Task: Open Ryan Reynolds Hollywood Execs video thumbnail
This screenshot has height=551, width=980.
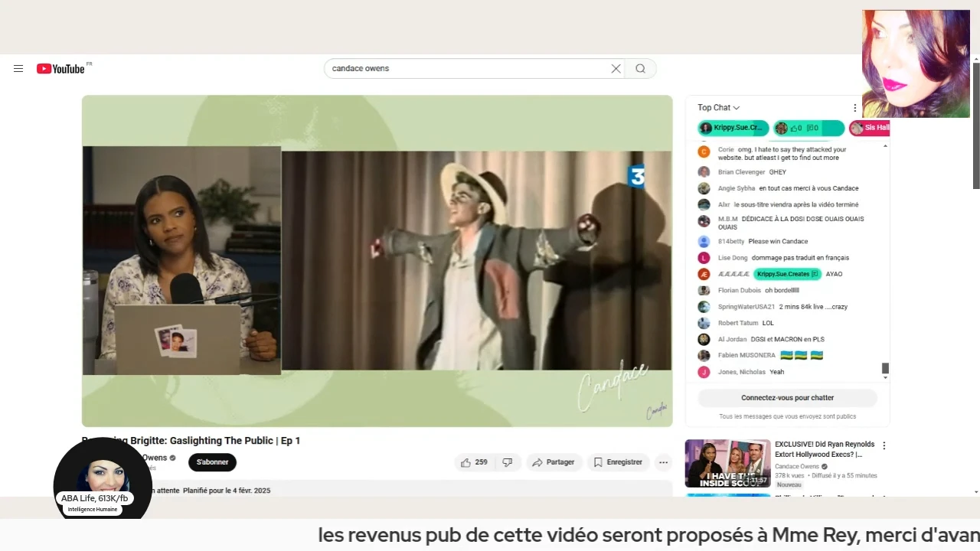Action: [727, 463]
